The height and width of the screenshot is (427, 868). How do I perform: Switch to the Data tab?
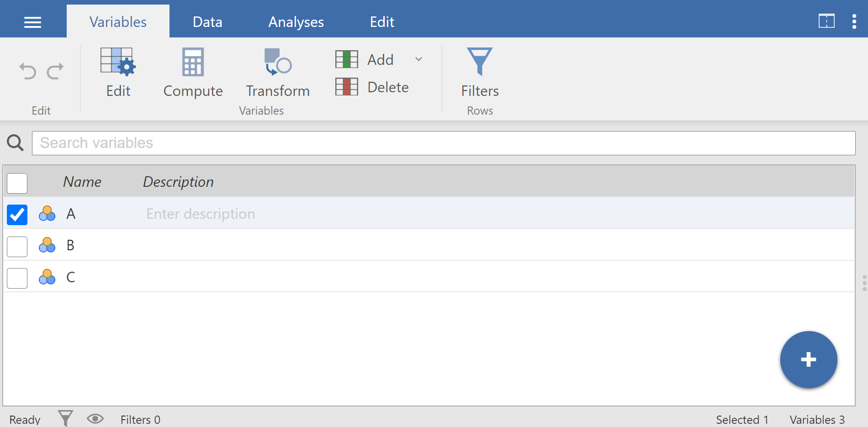pos(207,22)
